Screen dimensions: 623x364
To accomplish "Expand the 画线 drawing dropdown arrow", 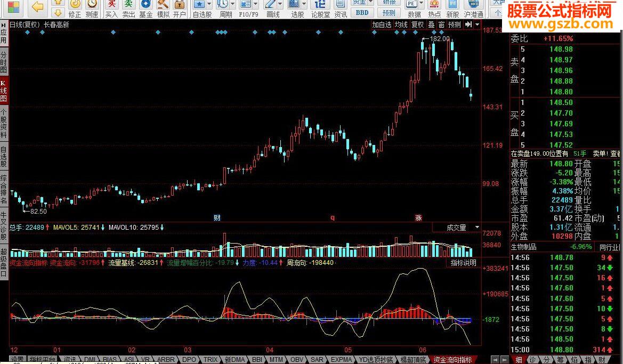I will point(280,4).
